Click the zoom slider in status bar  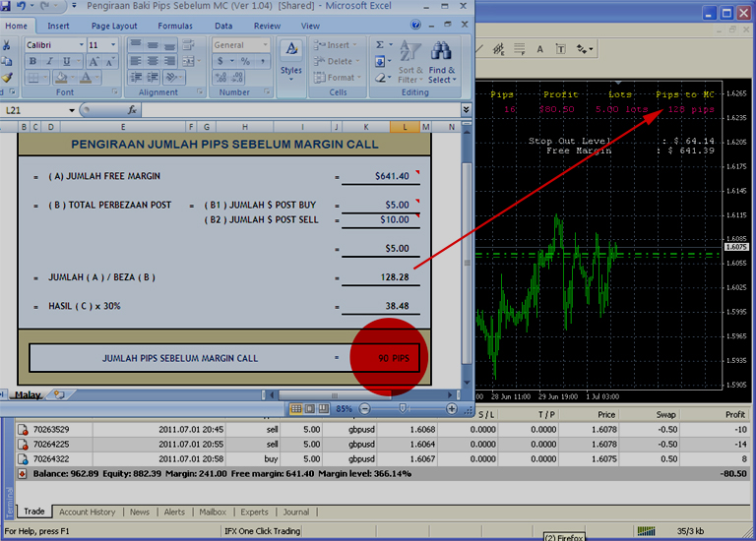403,408
